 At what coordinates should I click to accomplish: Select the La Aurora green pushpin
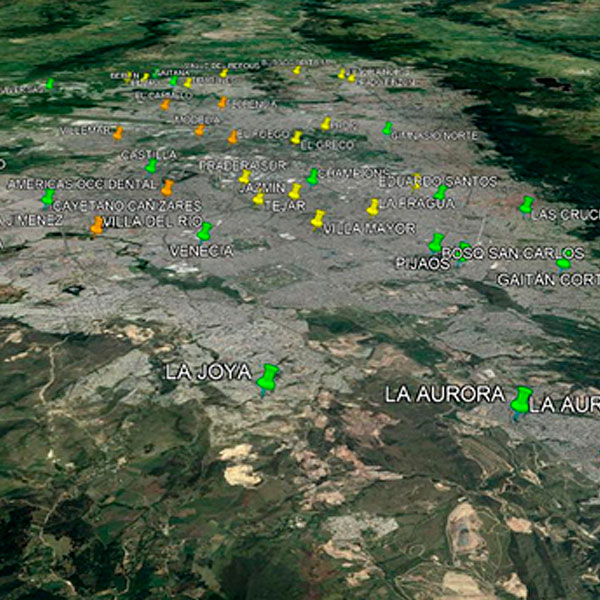point(520,400)
